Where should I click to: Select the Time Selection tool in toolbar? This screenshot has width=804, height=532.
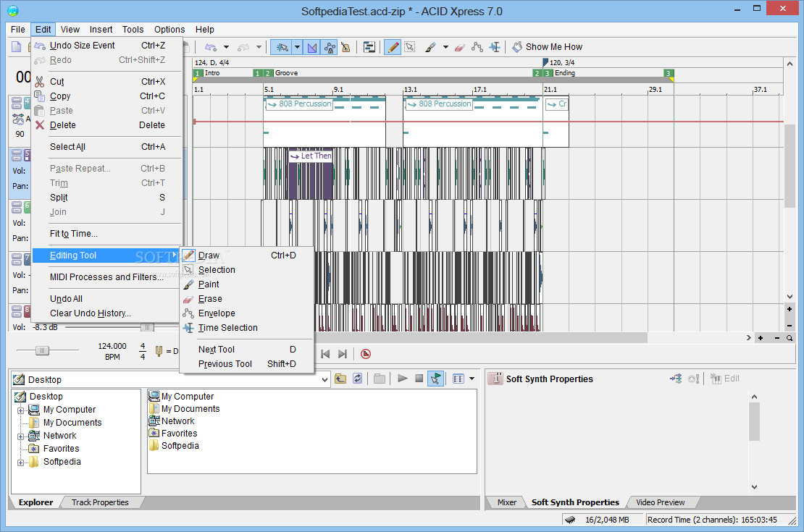pos(494,47)
